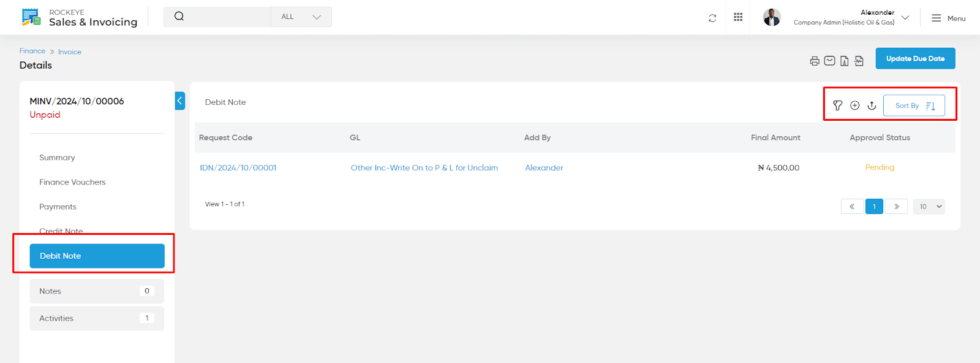980x363 pixels.
Task: Select the Debit Note tab
Action: (x=97, y=256)
